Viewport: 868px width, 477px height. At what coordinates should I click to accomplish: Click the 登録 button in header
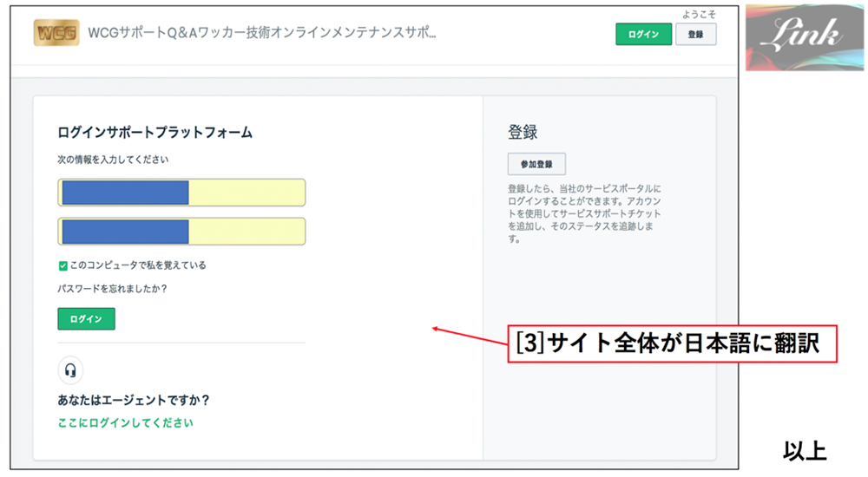coord(696,35)
